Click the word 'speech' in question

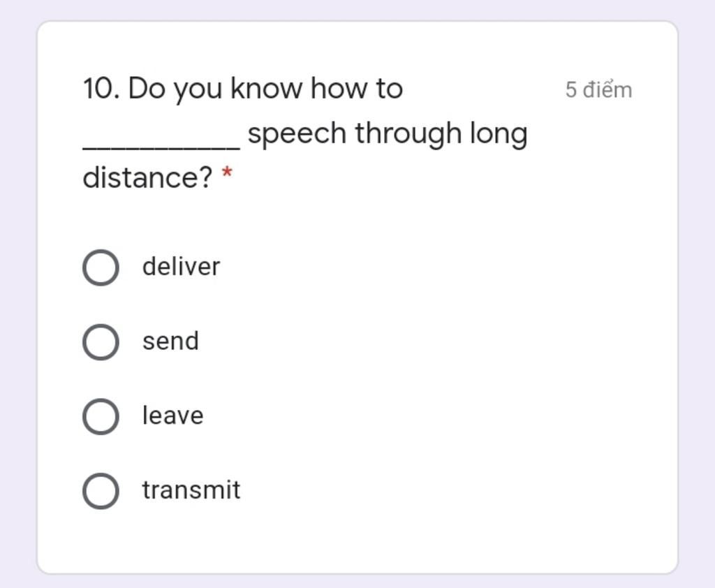click(297, 134)
